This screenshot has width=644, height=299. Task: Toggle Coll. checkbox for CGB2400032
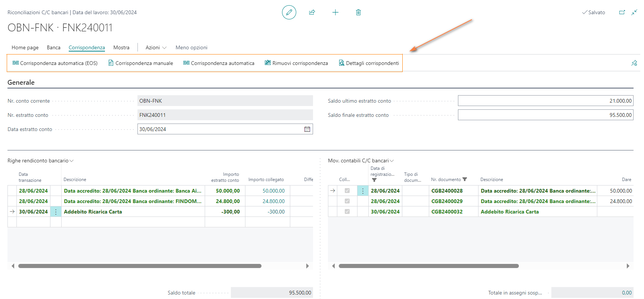(x=347, y=212)
